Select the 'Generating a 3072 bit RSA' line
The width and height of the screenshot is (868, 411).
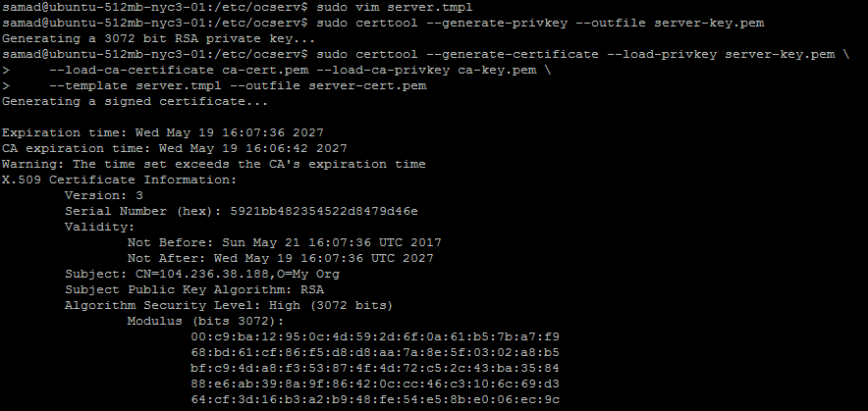158,39
